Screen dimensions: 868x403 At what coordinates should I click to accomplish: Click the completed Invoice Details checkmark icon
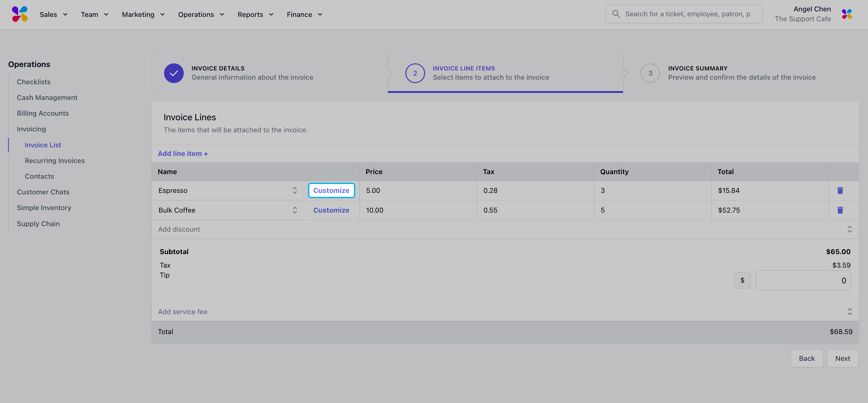(174, 73)
